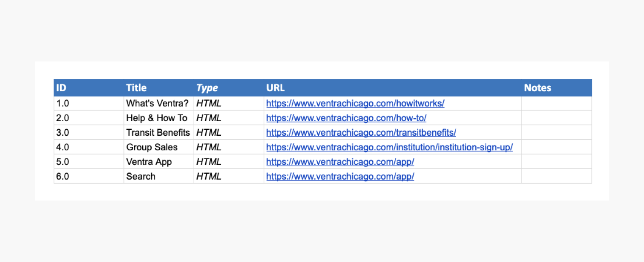Select the Type column header
The image size is (644, 262).
click(229, 88)
